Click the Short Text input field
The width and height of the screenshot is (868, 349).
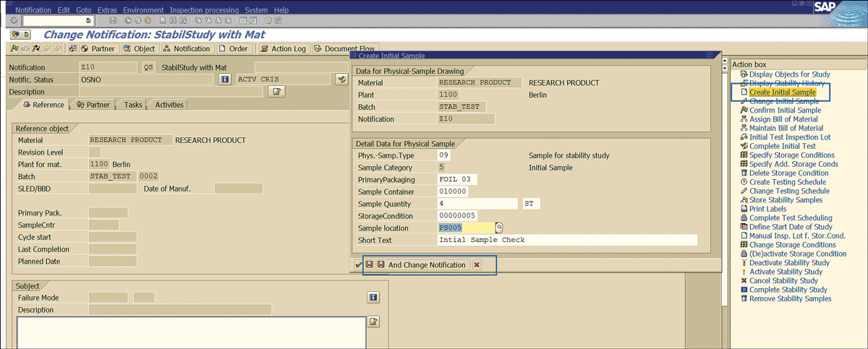click(567, 240)
